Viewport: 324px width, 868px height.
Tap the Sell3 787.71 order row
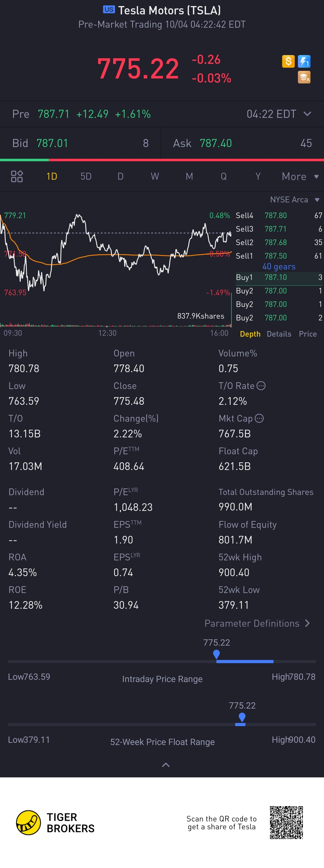279,229
